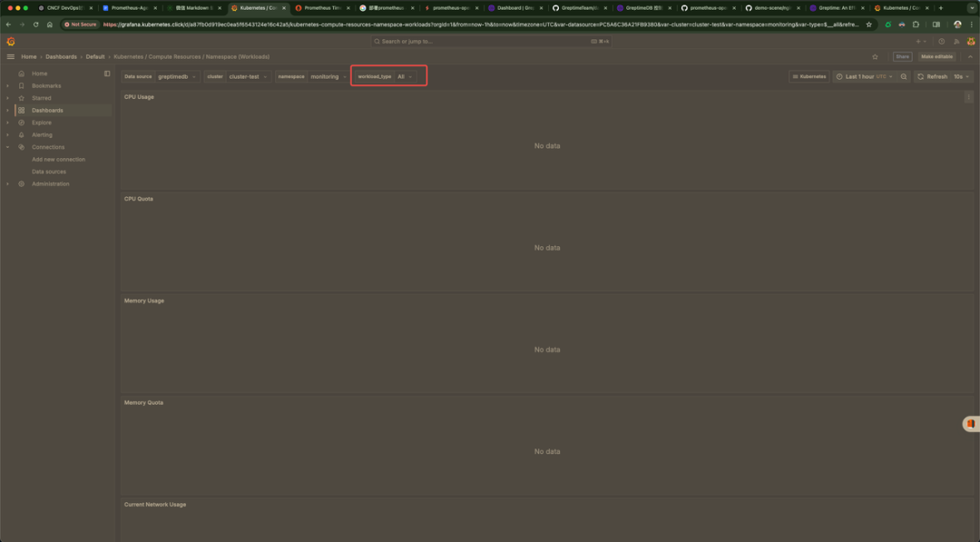Open the cluster cluster-test dropdown
980x542 pixels.
pyautogui.click(x=248, y=76)
